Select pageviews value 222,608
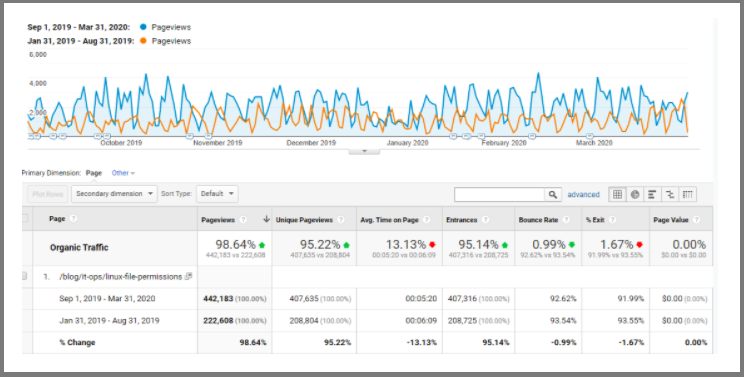744x377 pixels. (218, 321)
